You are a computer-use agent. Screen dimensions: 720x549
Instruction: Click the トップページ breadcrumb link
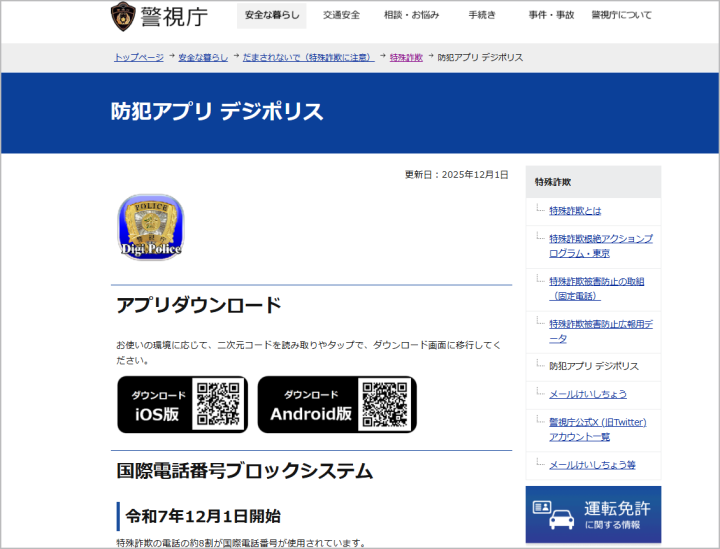click(139, 57)
